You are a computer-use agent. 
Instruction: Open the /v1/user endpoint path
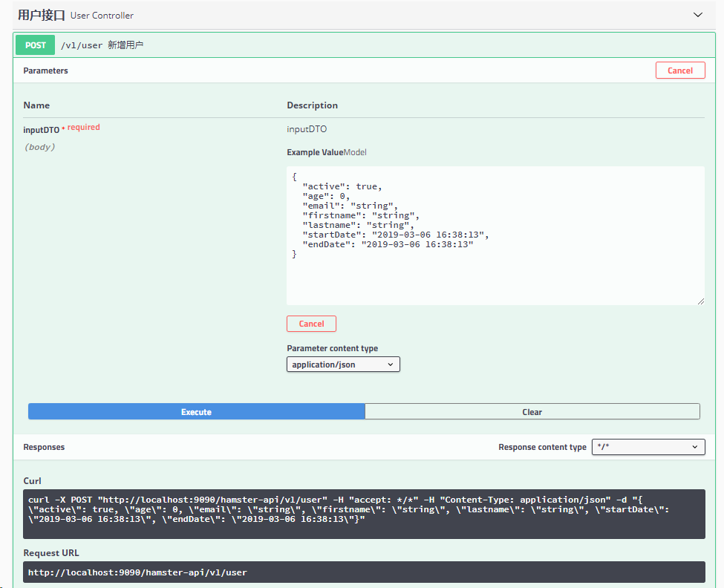tap(82, 45)
